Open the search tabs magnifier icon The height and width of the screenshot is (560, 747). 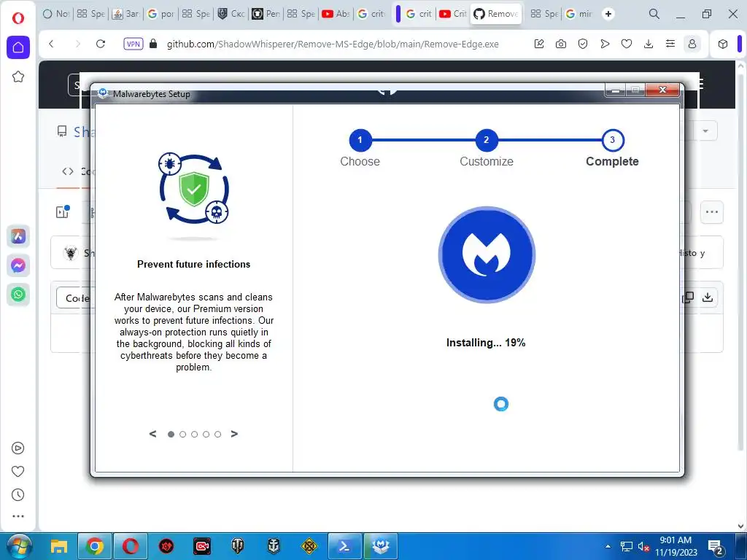pos(654,14)
